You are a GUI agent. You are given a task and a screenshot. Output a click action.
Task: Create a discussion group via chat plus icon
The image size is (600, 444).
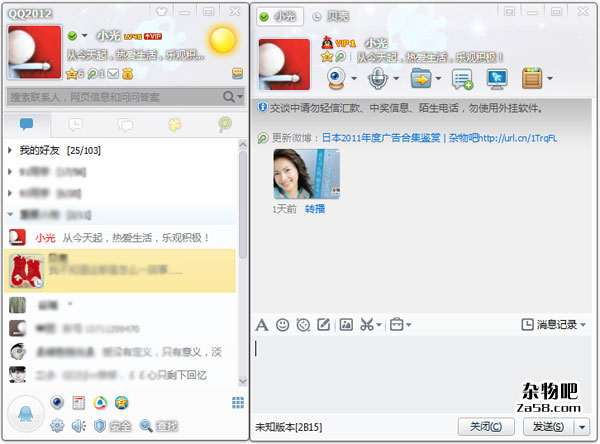coord(462,79)
